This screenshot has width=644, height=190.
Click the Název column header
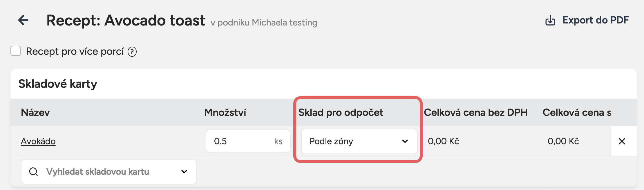click(x=35, y=112)
